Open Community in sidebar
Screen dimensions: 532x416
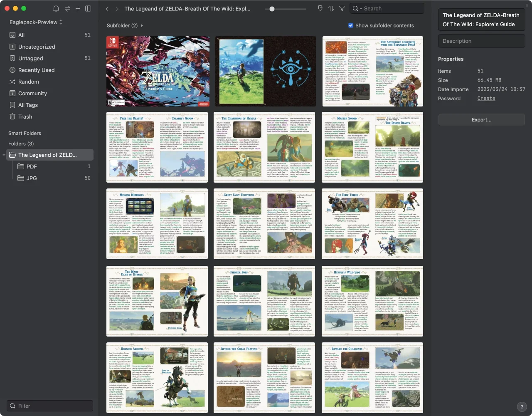point(50,93)
